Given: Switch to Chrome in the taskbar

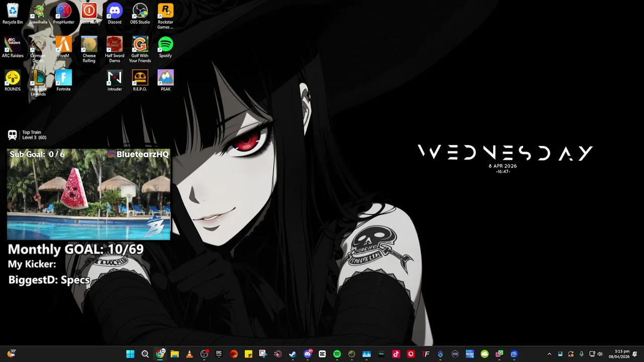Looking at the screenshot, I should [160, 354].
